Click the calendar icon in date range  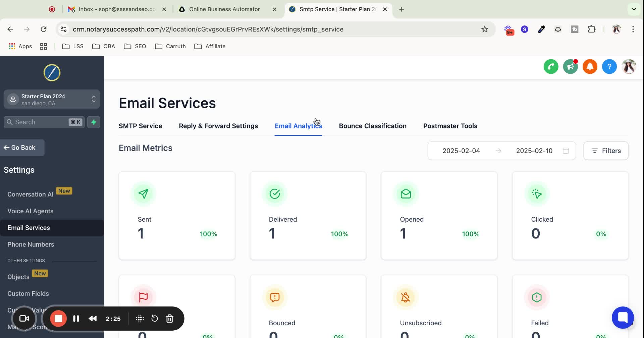566,151
